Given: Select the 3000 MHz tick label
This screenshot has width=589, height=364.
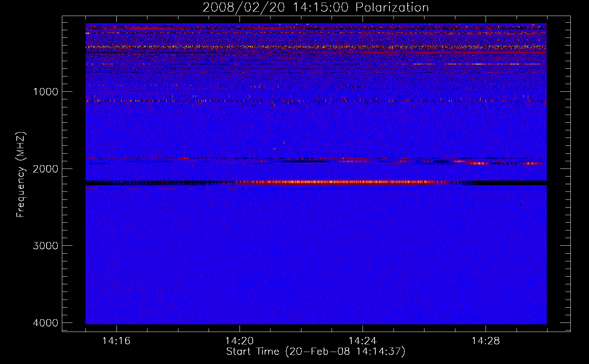Looking at the screenshot, I should pyautogui.click(x=46, y=246).
